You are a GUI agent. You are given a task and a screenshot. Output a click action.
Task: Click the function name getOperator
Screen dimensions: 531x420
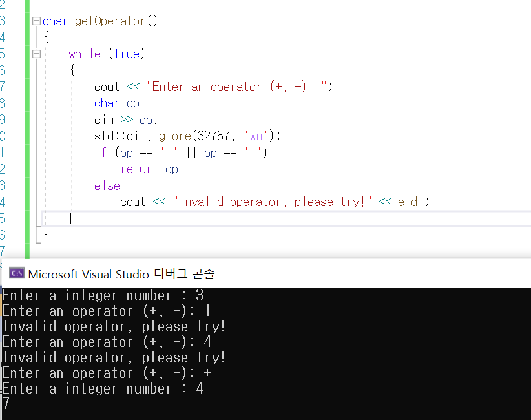coord(110,21)
